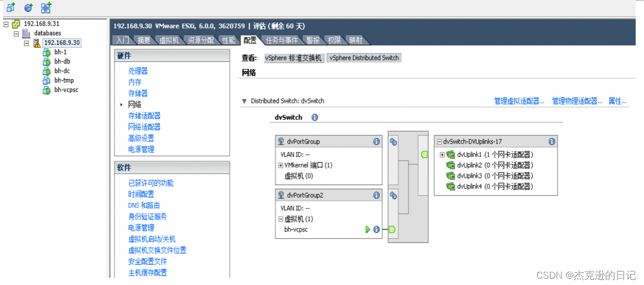The image size is (644, 285).
Task: Open 存储适配器 settings
Action: tap(144, 116)
